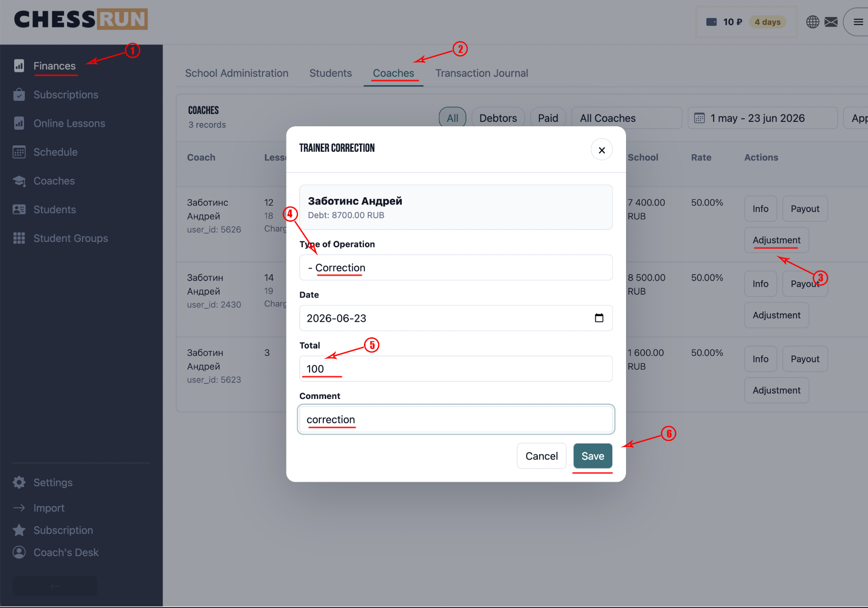Click the Coaches graduation cap icon

(19, 181)
